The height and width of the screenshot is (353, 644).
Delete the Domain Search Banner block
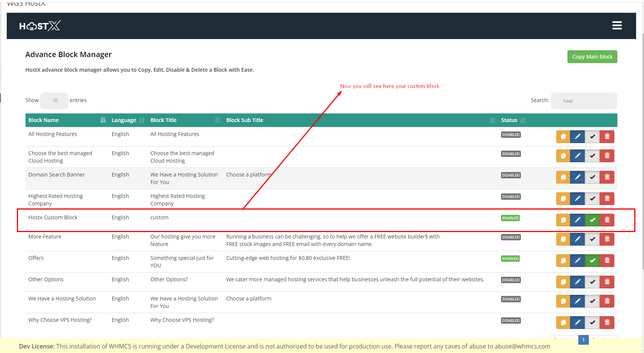click(x=607, y=177)
